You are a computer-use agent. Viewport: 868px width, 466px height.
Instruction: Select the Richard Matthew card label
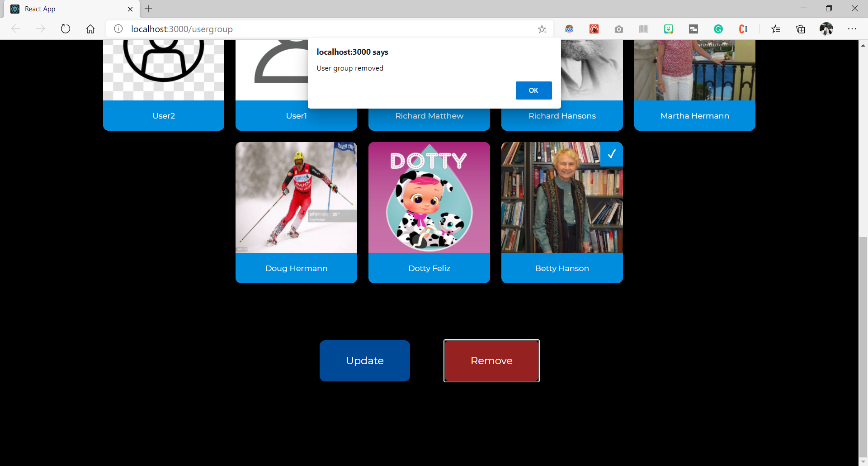(x=429, y=116)
